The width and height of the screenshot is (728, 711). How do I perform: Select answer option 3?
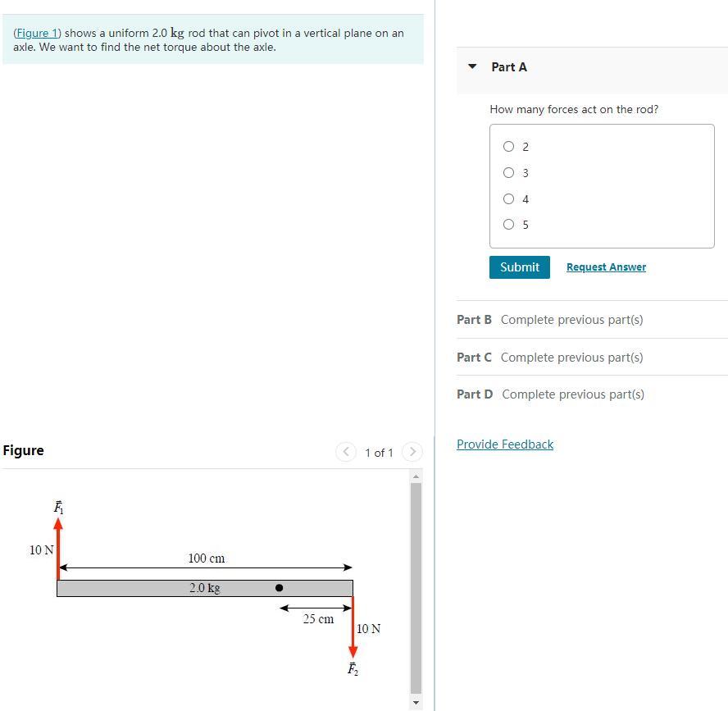(509, 173)
